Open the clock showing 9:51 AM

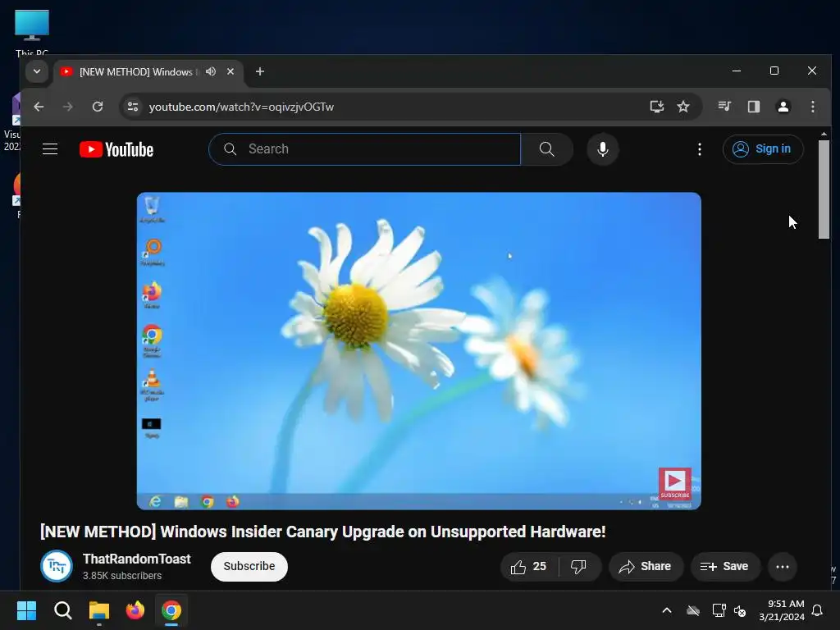point(782,610)
